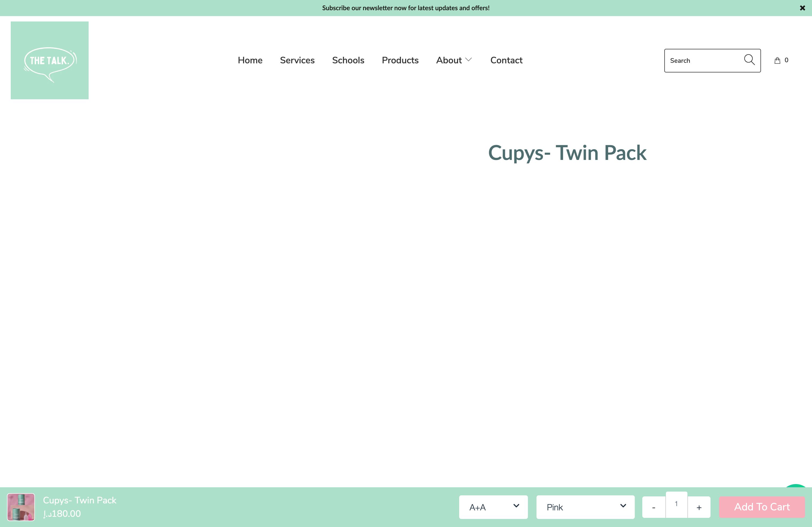This screenshot has width=812, height=527.
Task: Expand the About navigation dropdown
Action: [454, 60]
